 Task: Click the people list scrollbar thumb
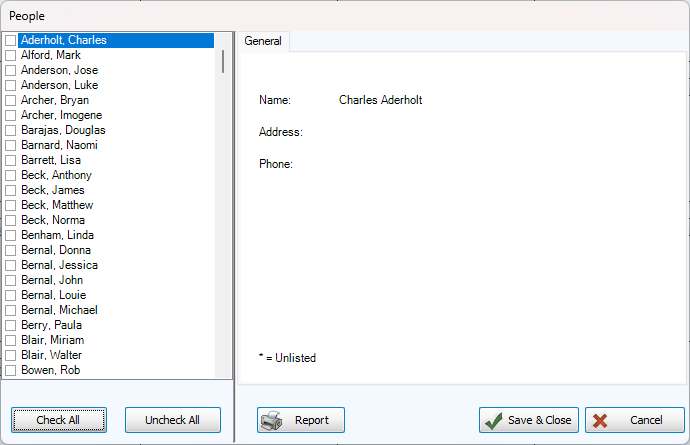pyautogui.click(x=222, y=62)
